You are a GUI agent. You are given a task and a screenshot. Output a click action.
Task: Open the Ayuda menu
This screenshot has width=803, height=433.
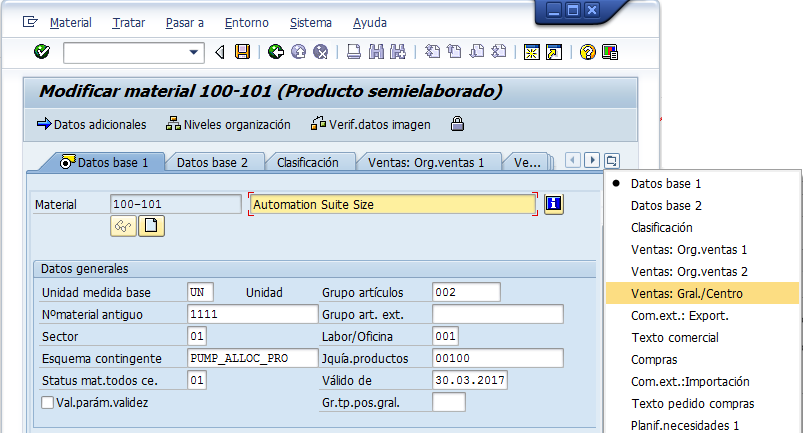pyautogui.click(x=370, y=23)
